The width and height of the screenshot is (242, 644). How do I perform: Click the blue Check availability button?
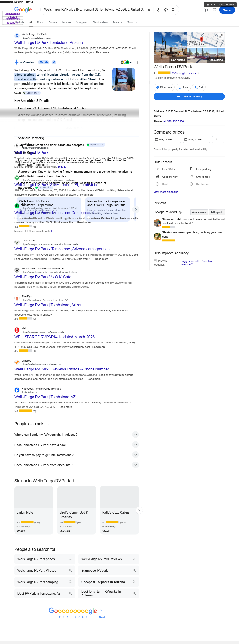coord(191,97)
